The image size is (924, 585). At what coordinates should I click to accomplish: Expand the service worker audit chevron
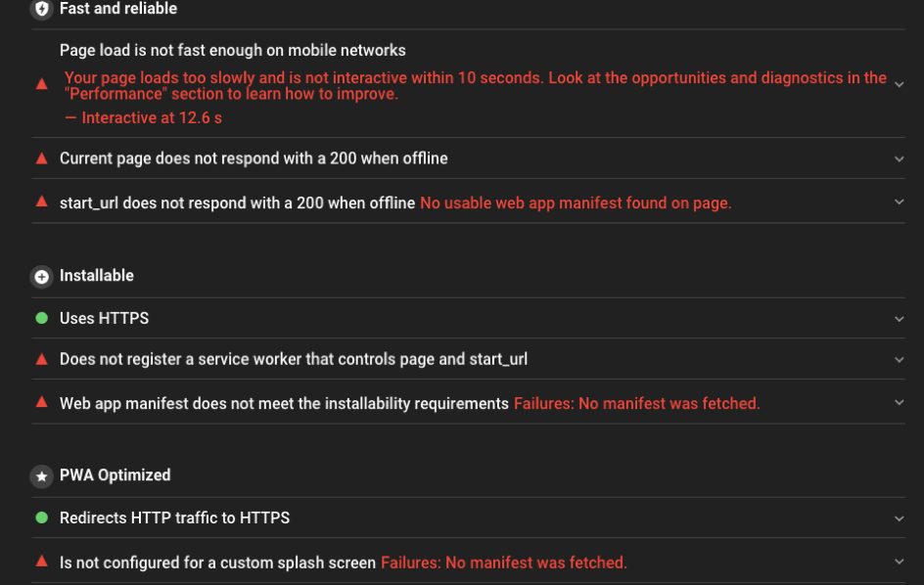[899, 359]
